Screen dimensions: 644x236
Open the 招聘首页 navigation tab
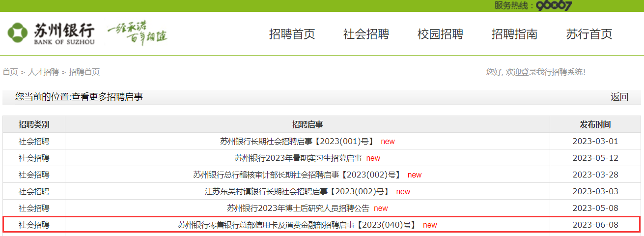tap(292, 34)
